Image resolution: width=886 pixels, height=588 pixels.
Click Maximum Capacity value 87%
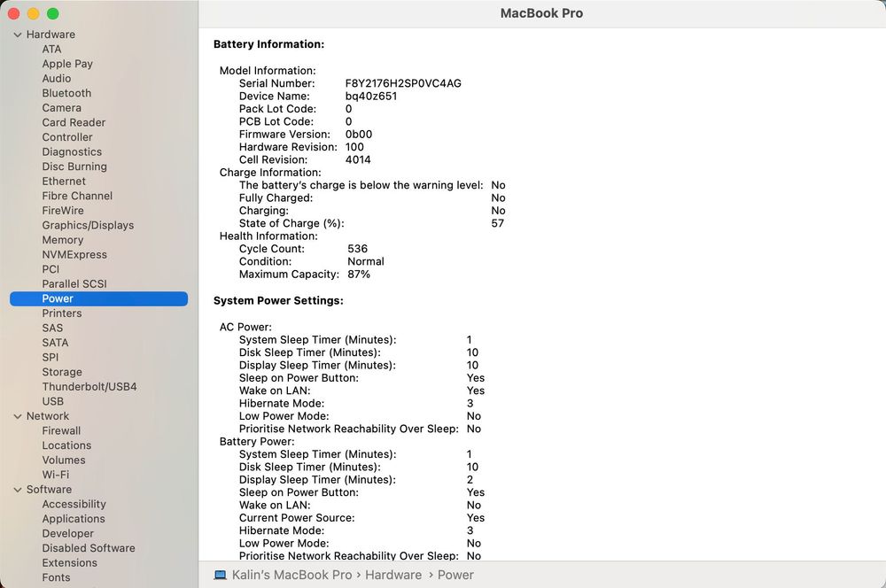click(359, 275)
